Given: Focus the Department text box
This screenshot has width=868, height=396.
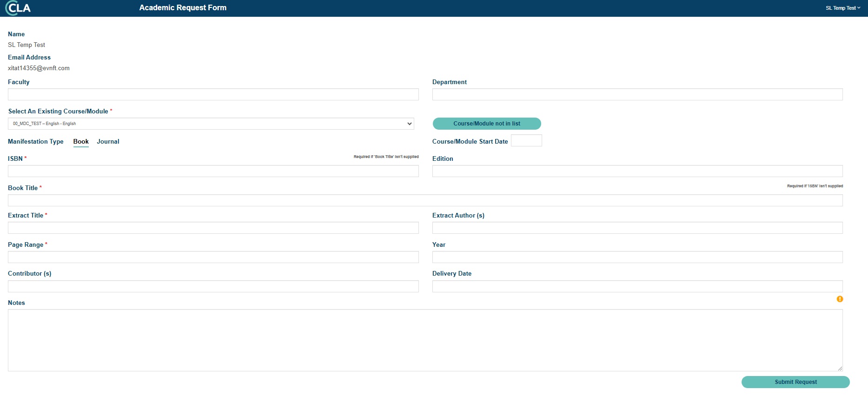Looking at the screenshot, I should [x=637, y=94].
